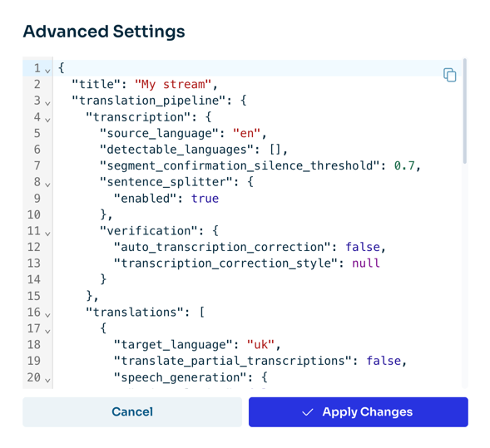The height and width of the screenshot is (448, 490).
Task: Click the "target_language" key
Action: coord(173,345)
